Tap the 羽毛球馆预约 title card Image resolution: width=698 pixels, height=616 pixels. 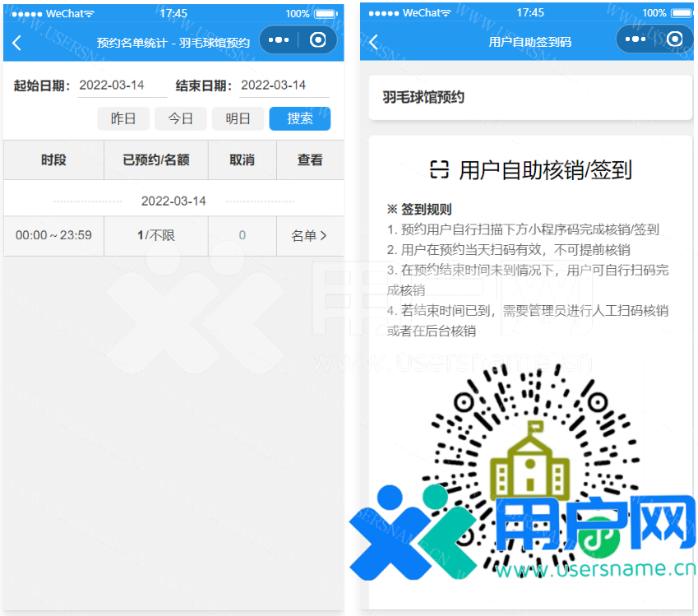click(x=530, y=98)
